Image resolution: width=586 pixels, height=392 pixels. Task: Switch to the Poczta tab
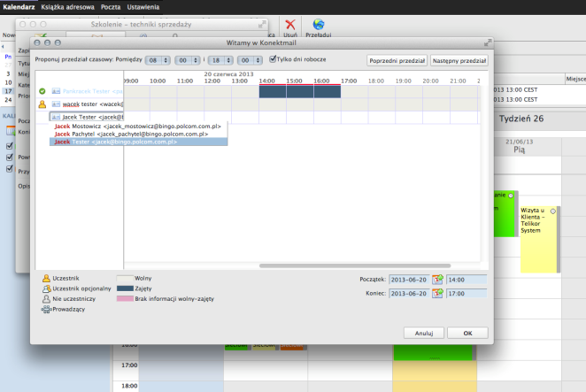[111, 7]
